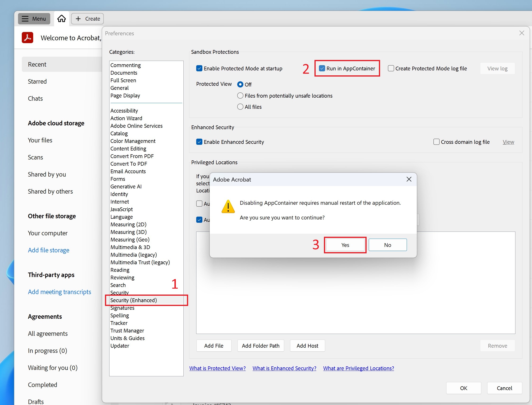
Task: Open Shared by you in sidebar
Action: point(47,174)
